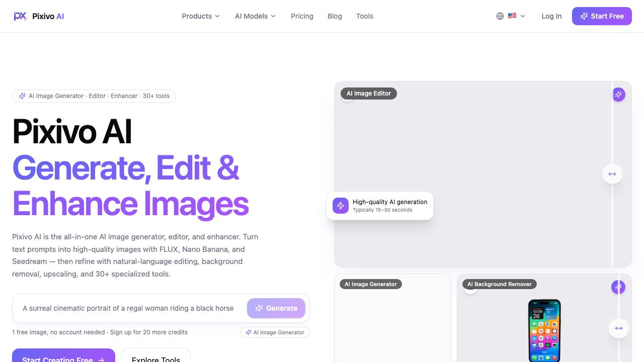Click the Log In link
The width and height of the screenshot is (644, 362).
click(x=551, y=16)
